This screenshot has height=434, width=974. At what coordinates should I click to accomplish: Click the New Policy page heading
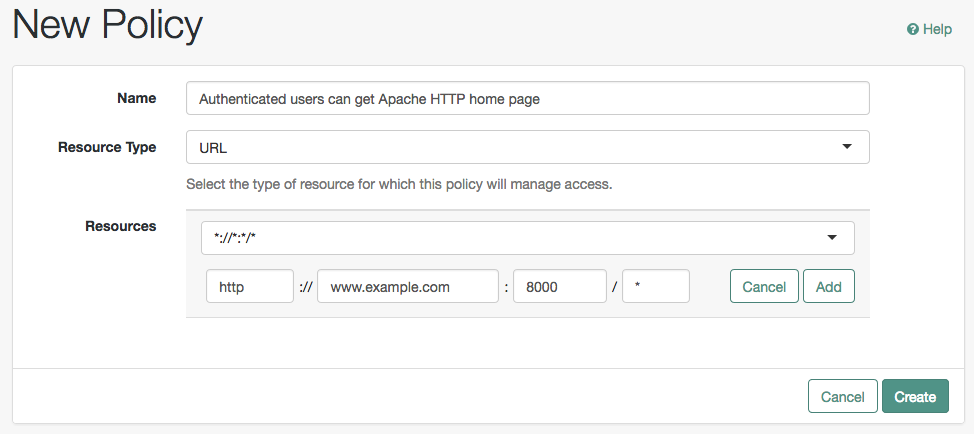108,26
